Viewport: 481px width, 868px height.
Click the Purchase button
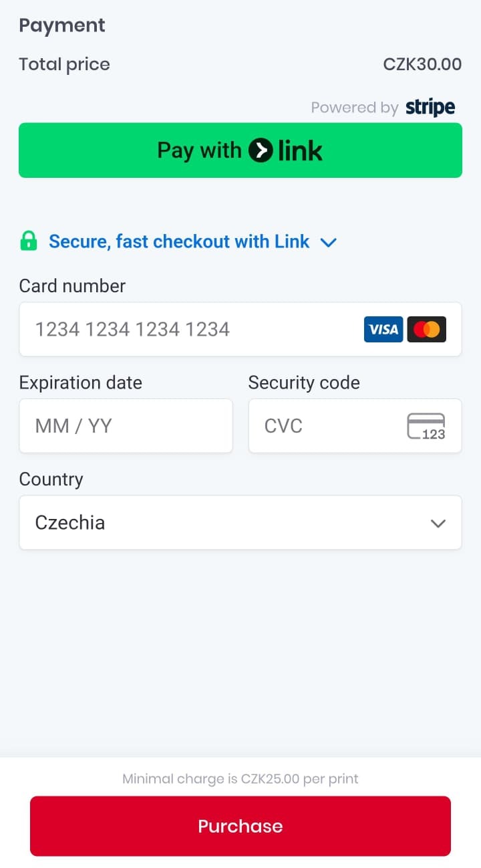(240, 826)
